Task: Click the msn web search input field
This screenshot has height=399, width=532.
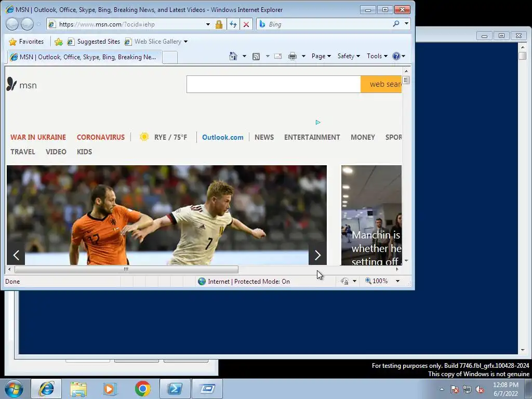Action: pos(273,84)
